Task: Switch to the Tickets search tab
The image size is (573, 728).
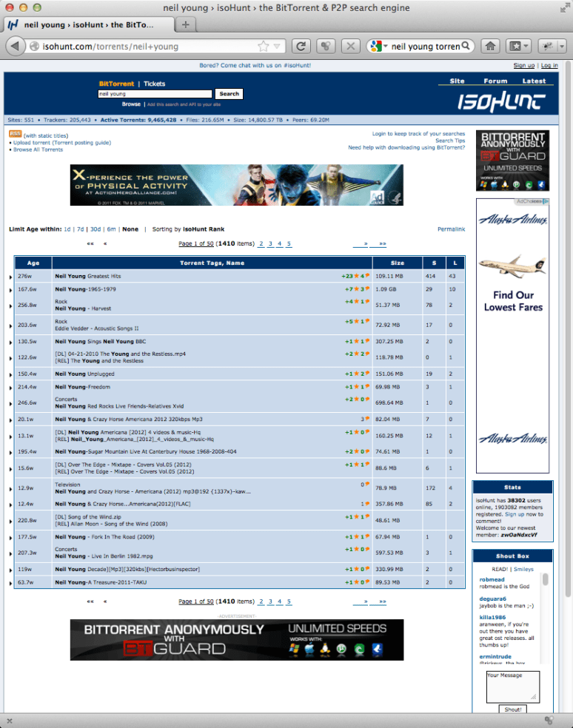Action: point(154,84)
